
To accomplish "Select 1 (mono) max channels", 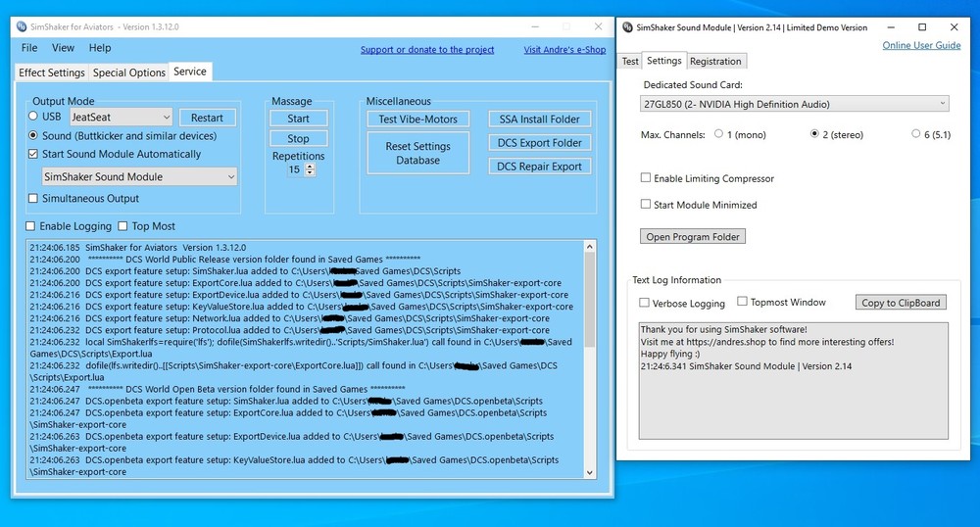I will pyautogui.click(x=718, y=133).
